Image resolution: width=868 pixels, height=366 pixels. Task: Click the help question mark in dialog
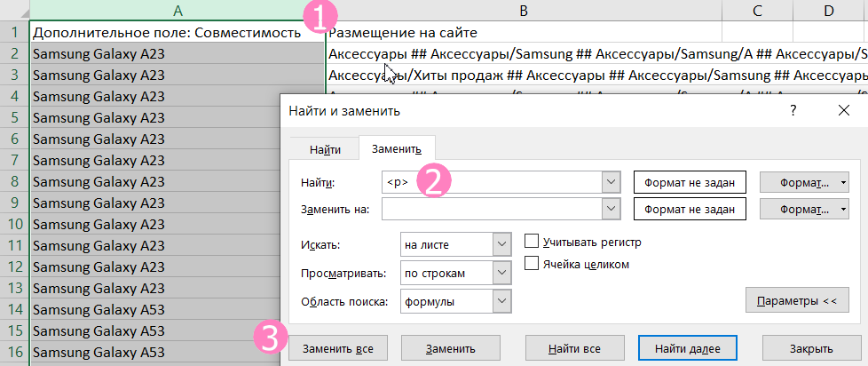(793, 111)
